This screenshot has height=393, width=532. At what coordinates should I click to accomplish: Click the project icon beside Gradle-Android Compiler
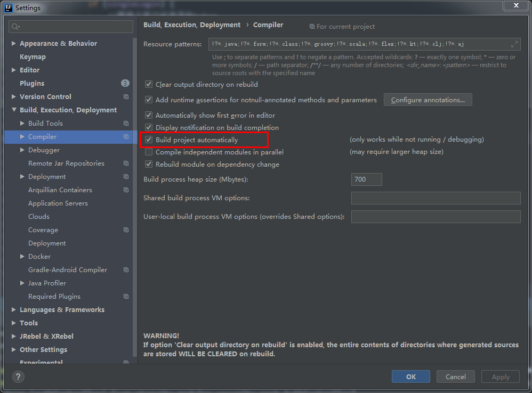point(126,269)
